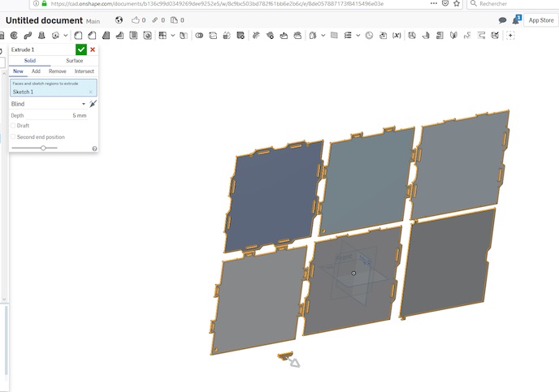Click the links counter icon
559x392 pixels.
point(158,20)
